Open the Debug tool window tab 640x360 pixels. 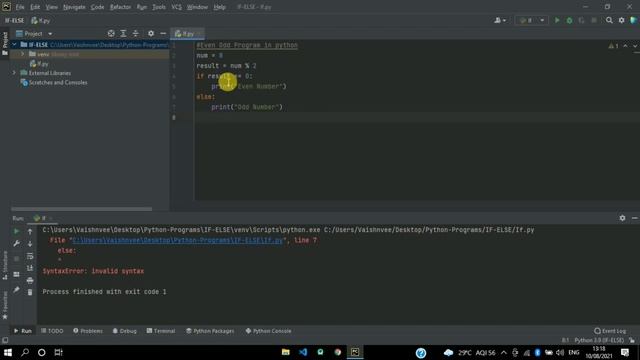pyautogui.click(x=124, y=331)
